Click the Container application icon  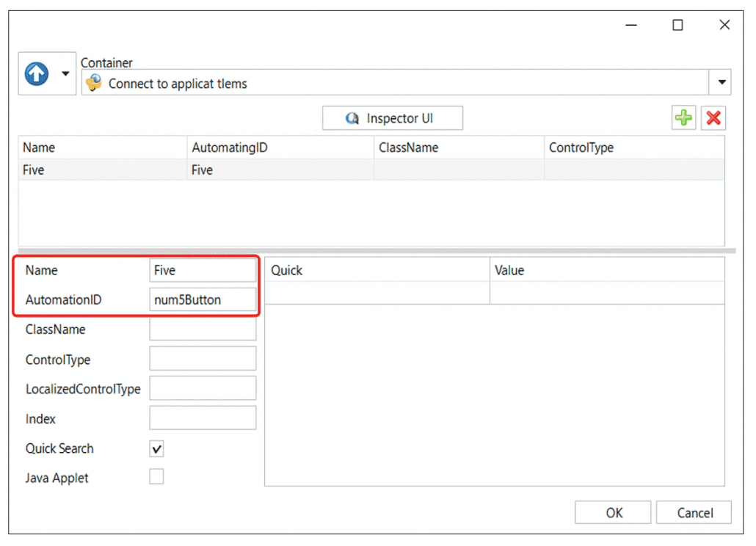[x=93, y=83]
